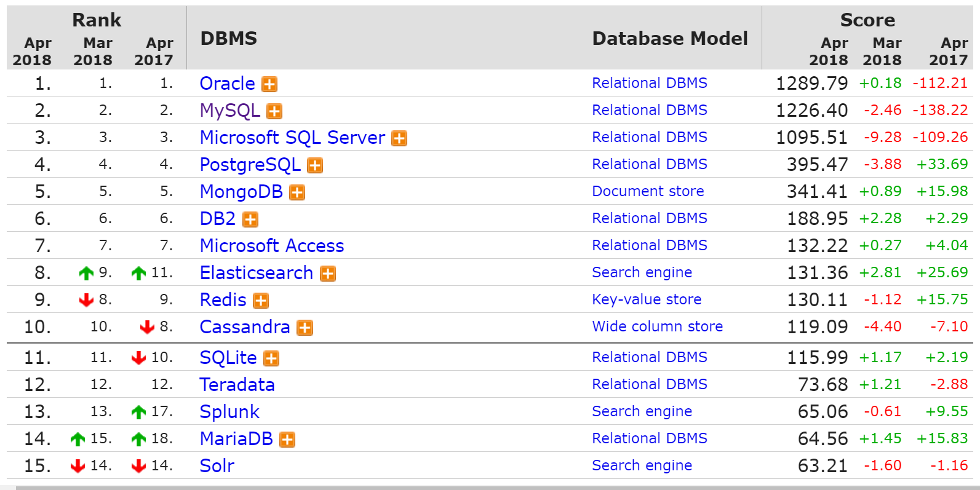Click Solr's red down arrow beside Apr 2017 rank 14
The image size is (980, 490).
tap(139, 466)
